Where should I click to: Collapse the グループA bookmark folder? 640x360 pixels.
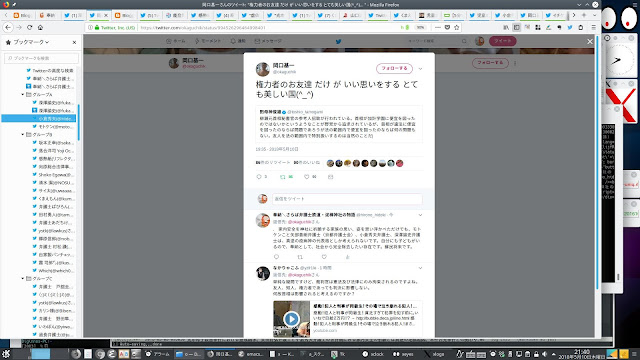[x=23, y=94]
